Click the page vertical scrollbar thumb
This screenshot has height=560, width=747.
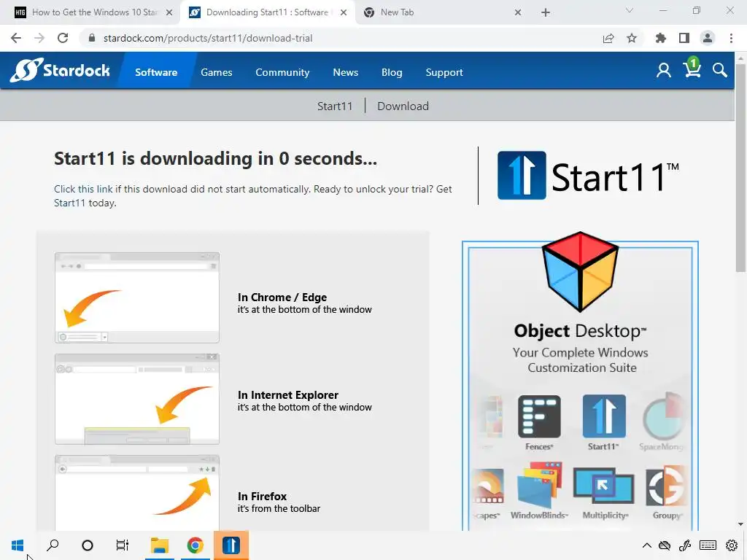(740, 167)
